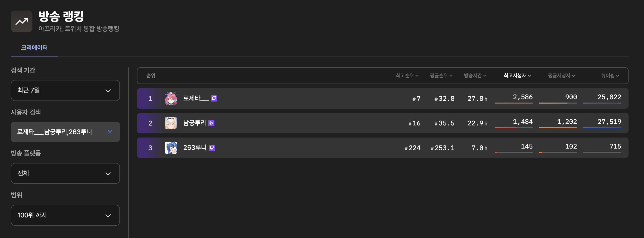Open the 방송 플랫폼 전체 dropdown
The height and width of the screenshot is (238, 644).
(65, 173)
